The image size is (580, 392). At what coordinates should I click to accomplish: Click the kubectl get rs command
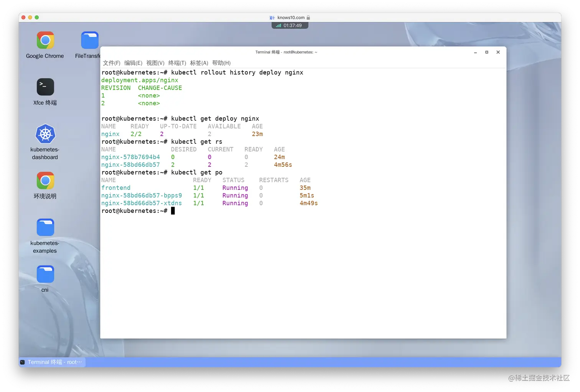[x=197, y=142]
